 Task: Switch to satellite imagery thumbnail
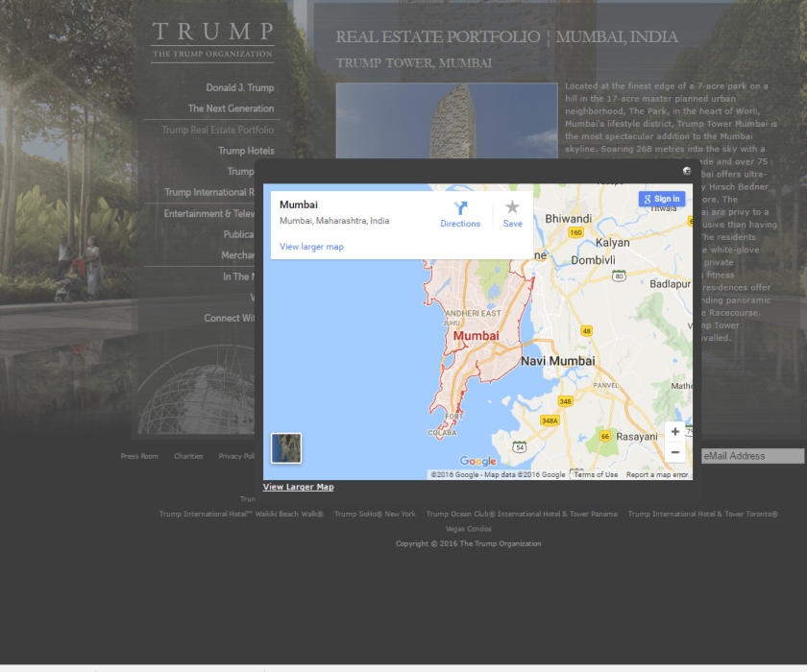[286, 447]
